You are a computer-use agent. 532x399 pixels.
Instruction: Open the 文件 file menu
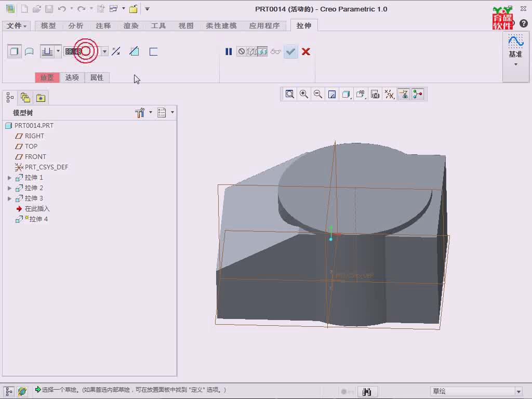[x=16, y=26]
